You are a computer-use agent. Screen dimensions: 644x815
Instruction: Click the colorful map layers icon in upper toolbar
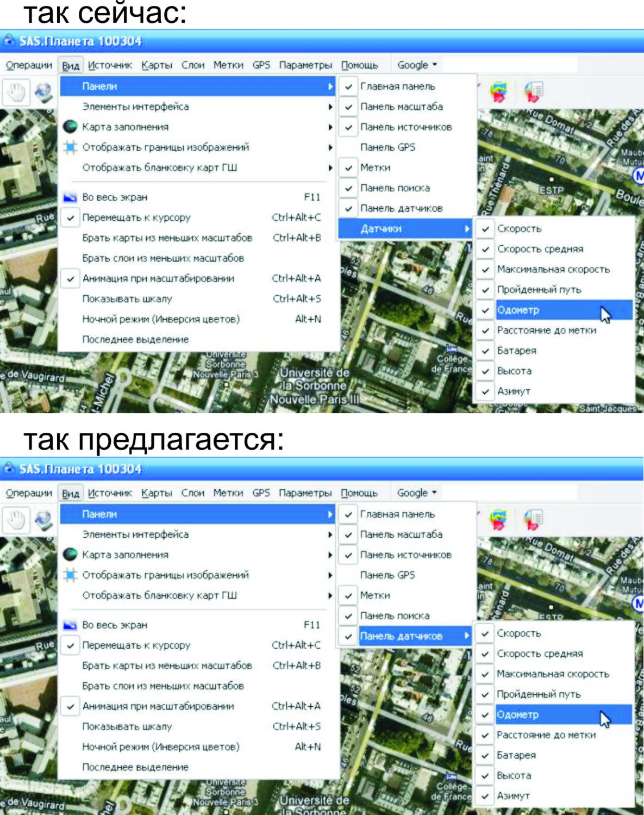pyautogui.click(x=498, y=91)
